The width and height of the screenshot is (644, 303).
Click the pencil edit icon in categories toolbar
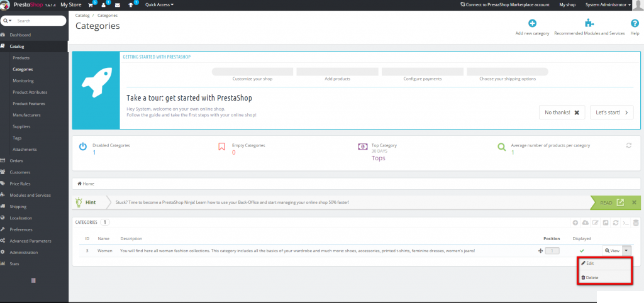(596, 223)
